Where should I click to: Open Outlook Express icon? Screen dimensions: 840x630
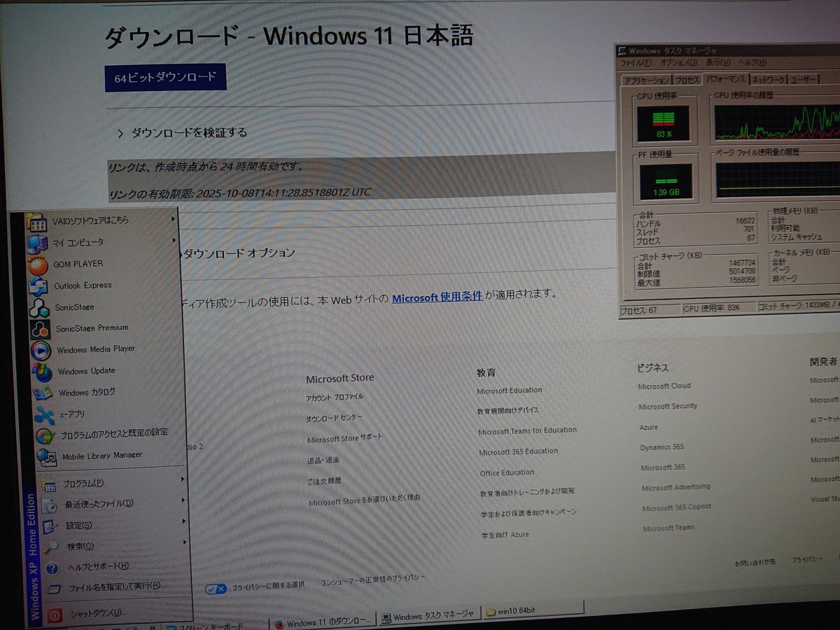tap(38, 286)
